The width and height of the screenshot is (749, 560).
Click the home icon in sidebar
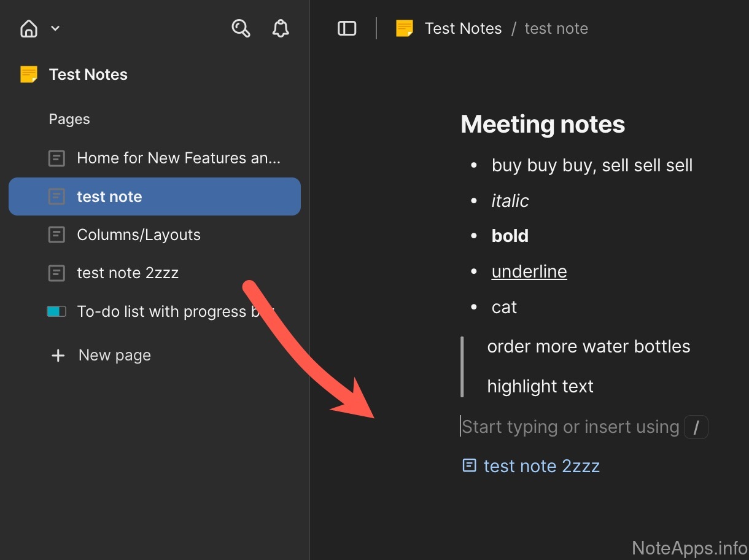point(29,28)
